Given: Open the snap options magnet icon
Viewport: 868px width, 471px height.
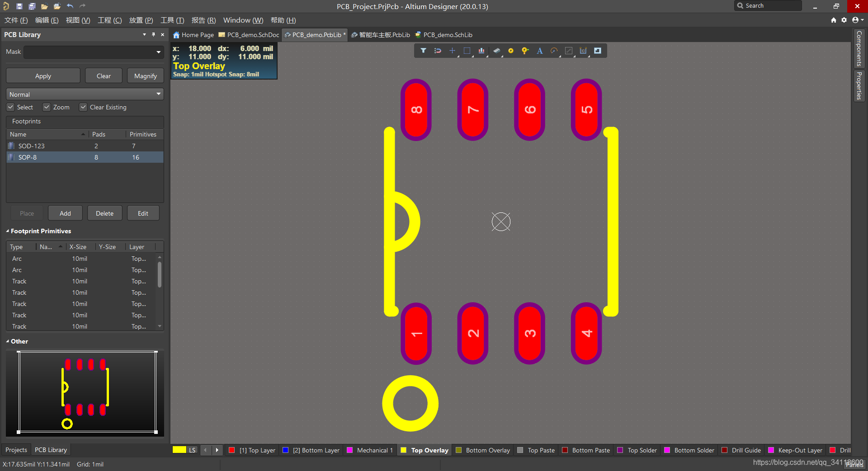Looking at the screenshot, I should tap(438, 51).
